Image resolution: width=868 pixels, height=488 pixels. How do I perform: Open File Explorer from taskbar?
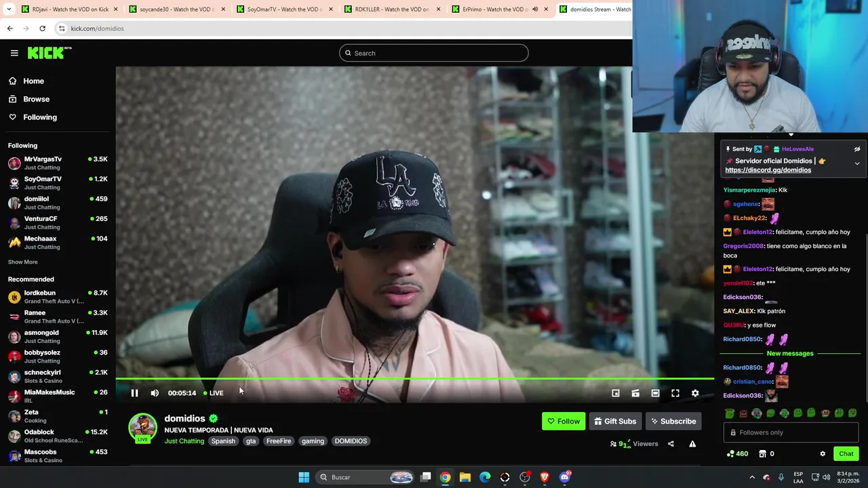point(465,477)
